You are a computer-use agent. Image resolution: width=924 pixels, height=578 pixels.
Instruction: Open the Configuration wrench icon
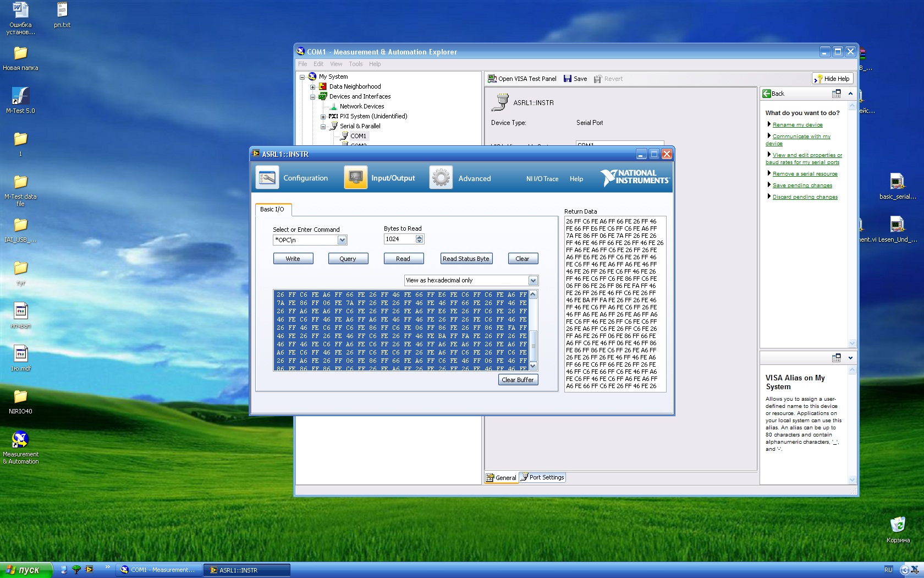click(x=267, y=178)
